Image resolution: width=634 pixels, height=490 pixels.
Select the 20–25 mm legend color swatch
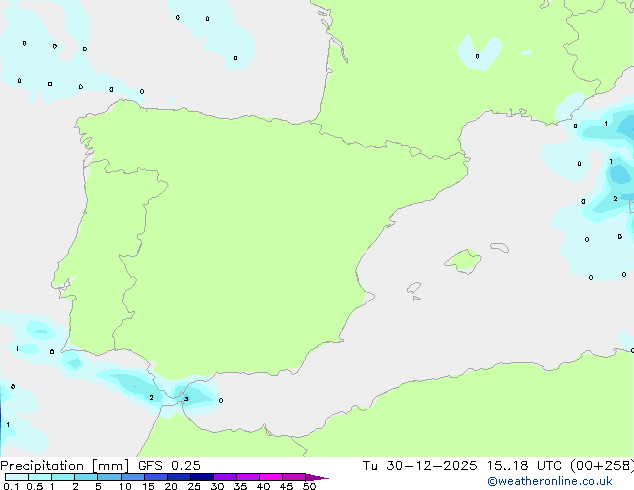178,477
